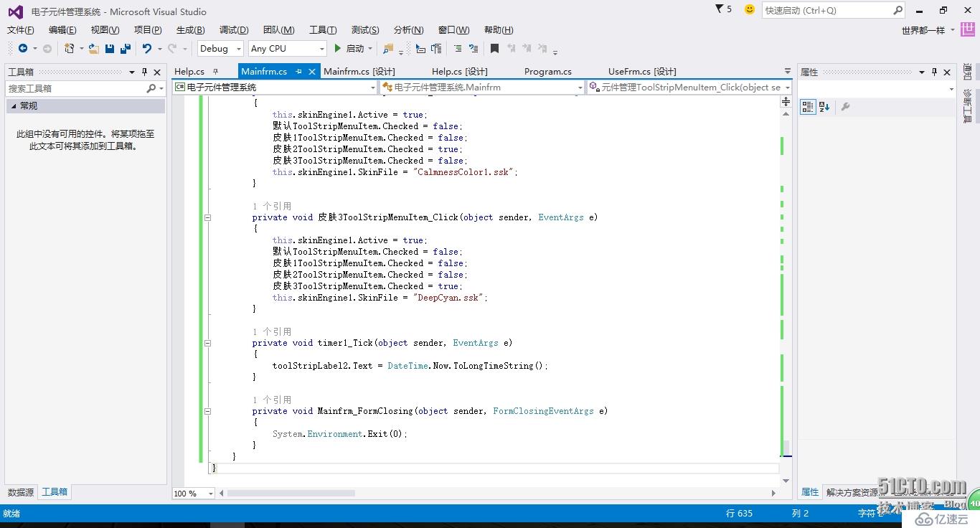This screenshot has height=528, width=980.
Task: Click the 世界都一样 account name
Action: tap(923, 30)
